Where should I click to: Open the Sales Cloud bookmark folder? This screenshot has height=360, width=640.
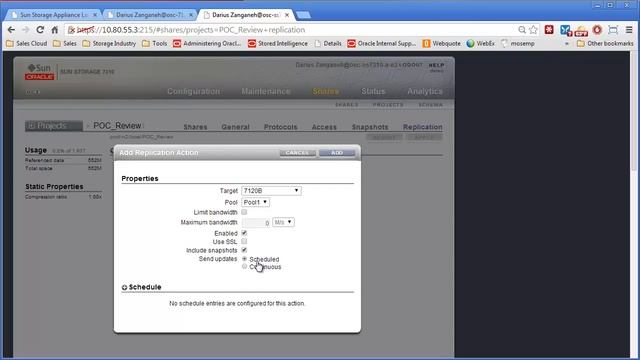point(27,43)
